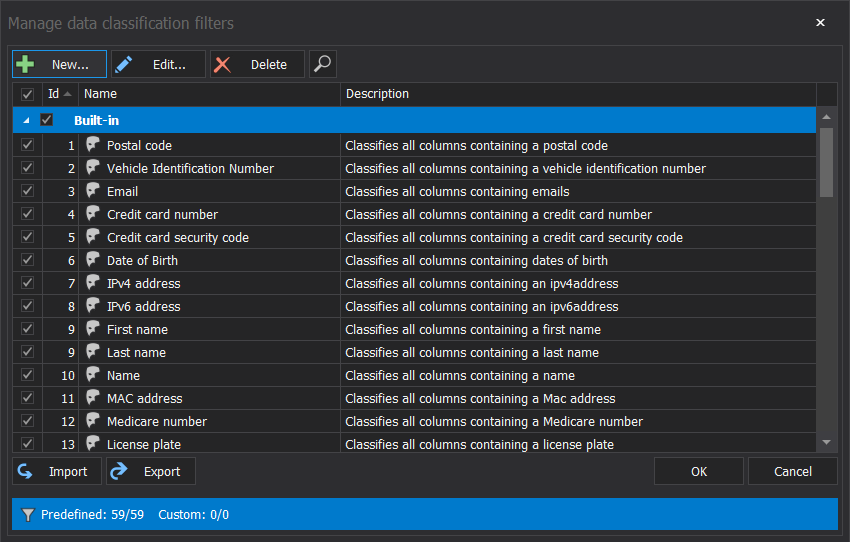This screenshot has height=542, width=850.
Task: Uncheck the MAC address filter
Action: [x=27, y=398]
